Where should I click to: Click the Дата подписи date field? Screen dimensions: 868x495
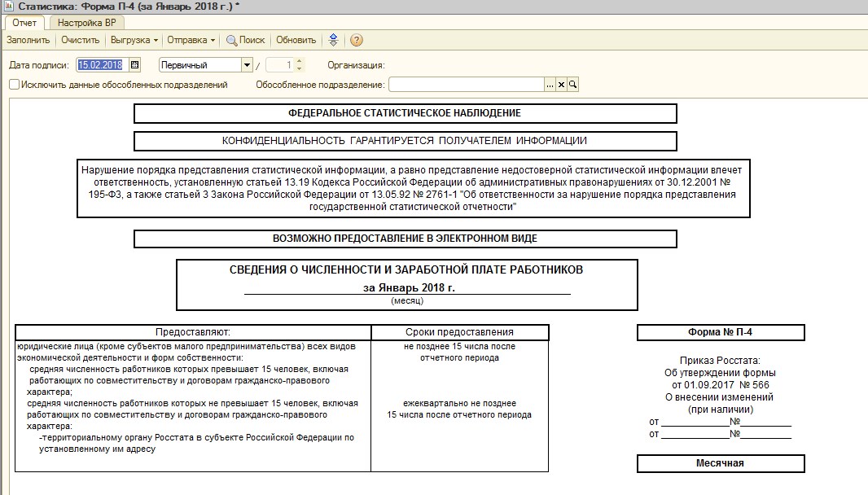point(103,65)
